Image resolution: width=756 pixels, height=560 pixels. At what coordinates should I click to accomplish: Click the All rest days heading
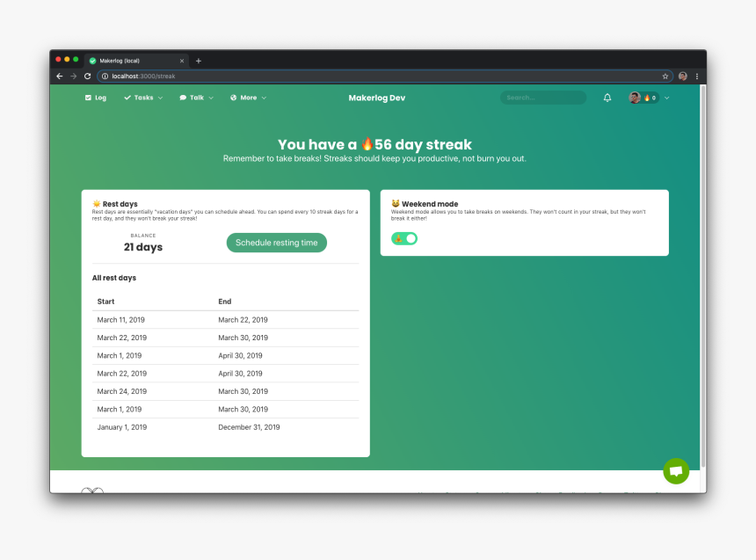(x=113, y=278)
